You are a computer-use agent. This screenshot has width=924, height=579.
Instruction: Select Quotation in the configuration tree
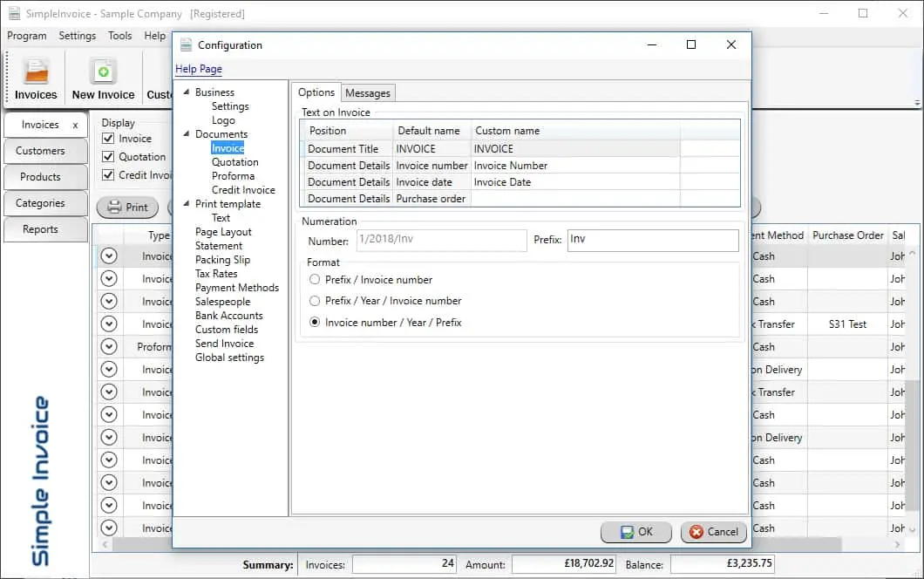click(x=235, y=162)
